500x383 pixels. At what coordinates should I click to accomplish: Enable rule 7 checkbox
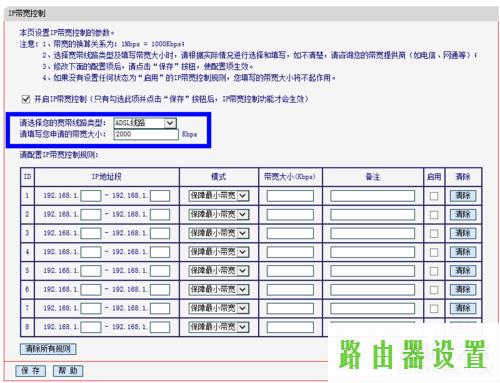[434, 309]
